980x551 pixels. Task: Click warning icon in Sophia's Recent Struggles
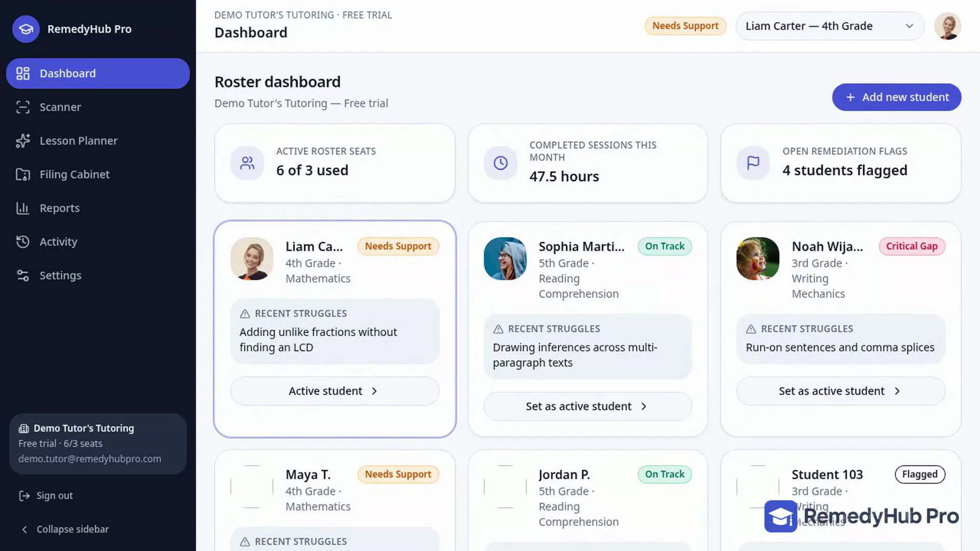[498, 330]
